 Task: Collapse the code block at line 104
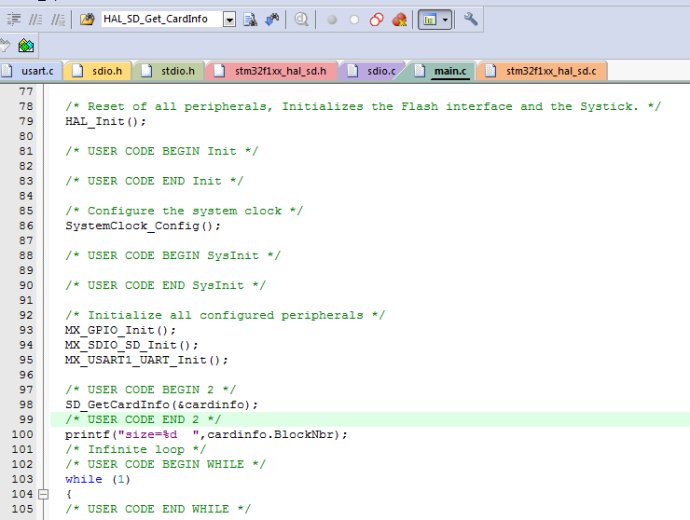tap(43, 494)
